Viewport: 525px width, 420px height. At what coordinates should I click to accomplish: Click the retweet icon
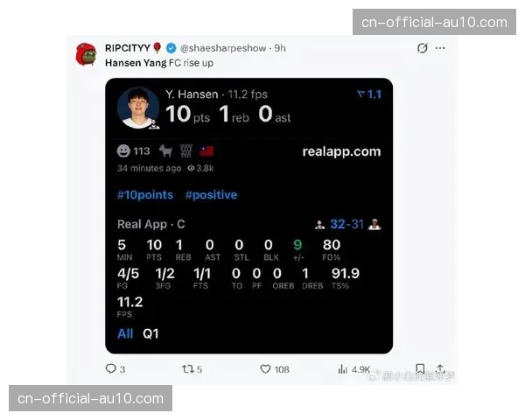(x=188, y=369)
